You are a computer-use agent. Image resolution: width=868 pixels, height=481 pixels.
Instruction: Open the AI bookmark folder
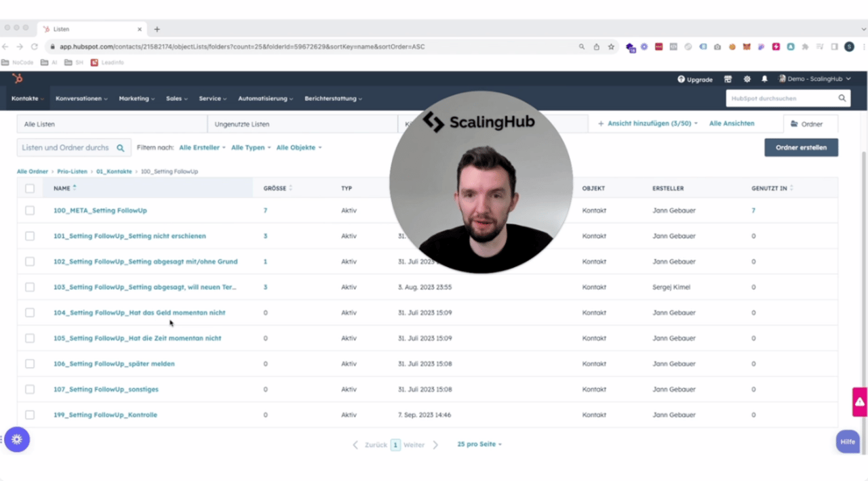(x=49, y=62)
